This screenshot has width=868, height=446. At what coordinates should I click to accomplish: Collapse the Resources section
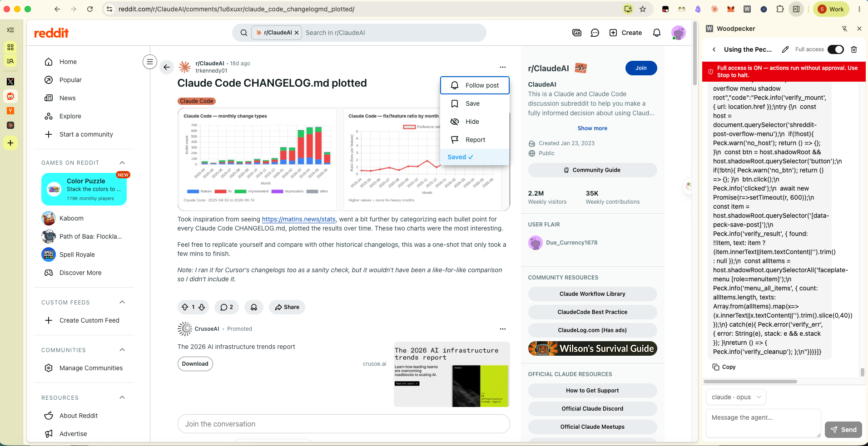click(x=122, y=398)
